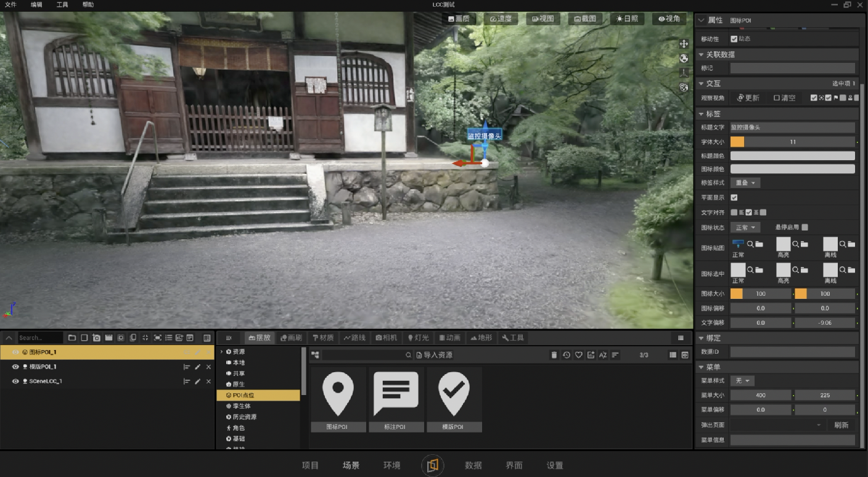Image resolution: width=868 pixels, height=477 pixels.
Task: Click edit pencil icon for SCeneLCC_1
Action: (x=198, y=381)
